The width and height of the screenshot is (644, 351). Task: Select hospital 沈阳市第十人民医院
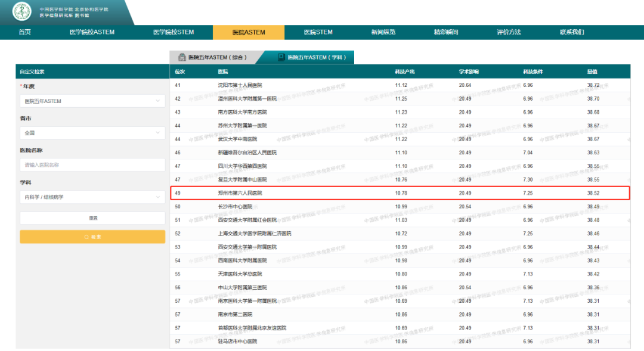click(240, 85)
